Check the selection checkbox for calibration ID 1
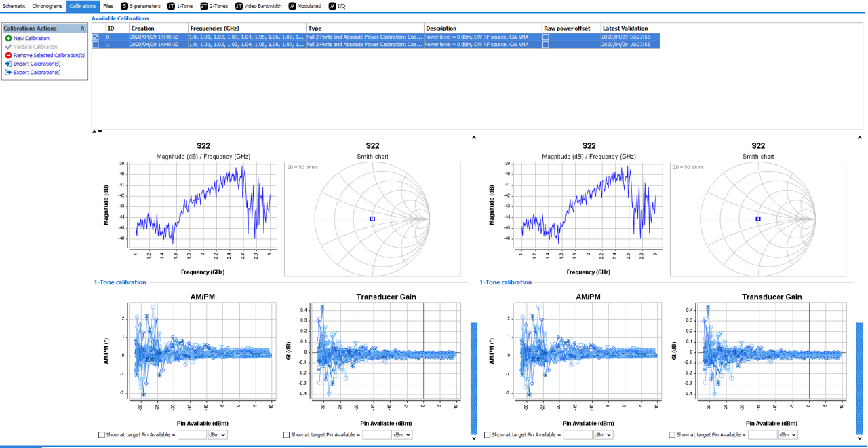This screenshot has width=868, height=448. coord(96,45)
